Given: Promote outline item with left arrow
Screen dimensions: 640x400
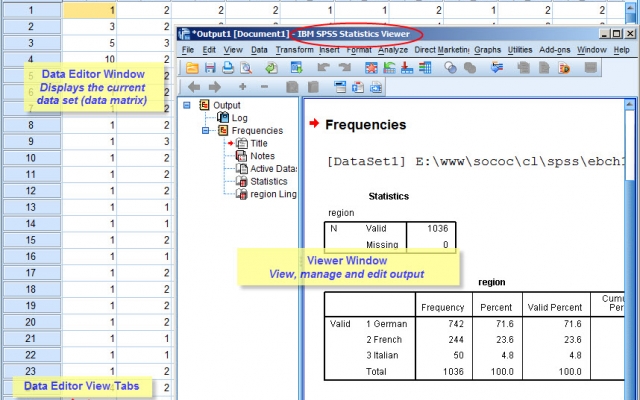Looking at the screenshot, I should point(193,87).
